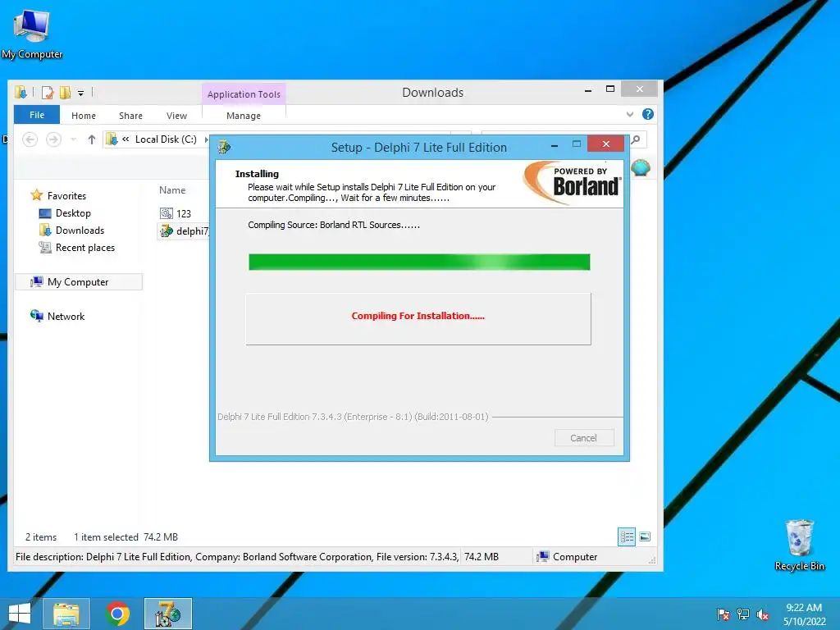Screen dimensions: 840x630
Task: Click Local Disk (C:) in address bar
Action: (166, 139)
